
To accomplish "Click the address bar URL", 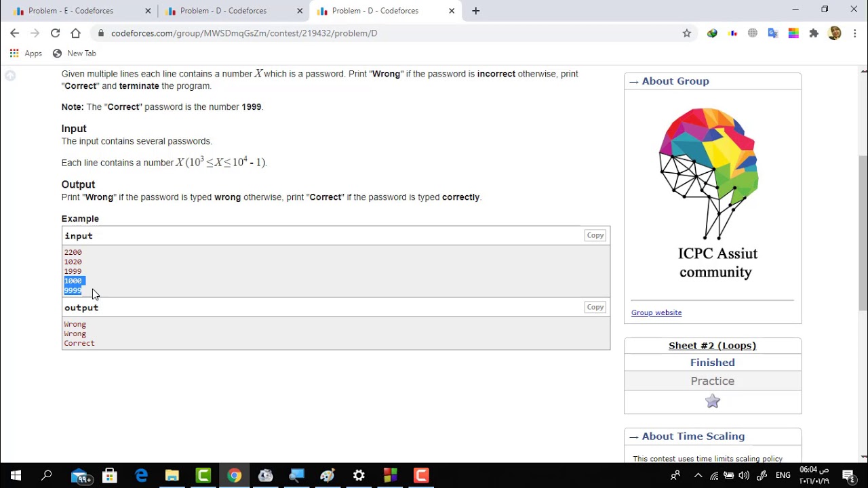I will tap(244, 33).
